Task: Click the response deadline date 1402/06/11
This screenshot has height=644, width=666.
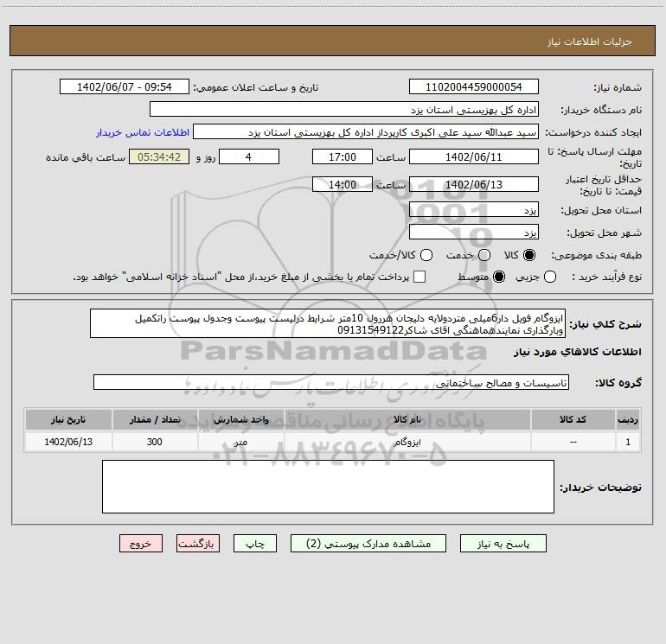Action: tap(474, 156)
